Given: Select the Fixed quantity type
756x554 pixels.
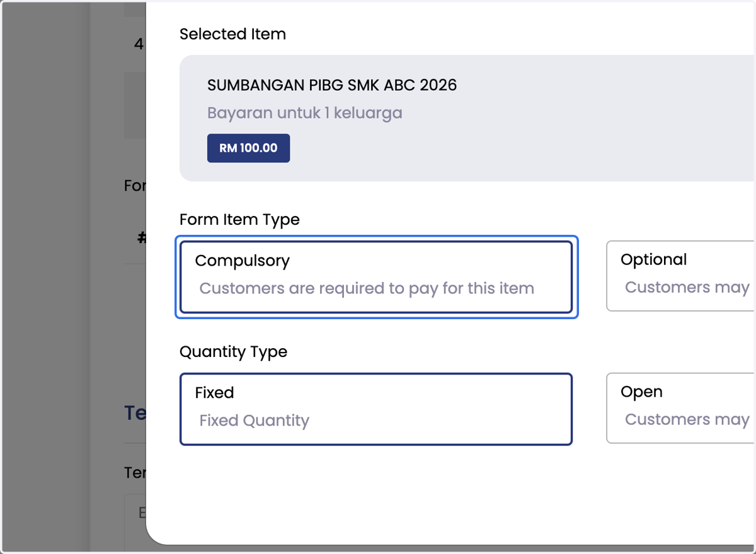Looking at the screenshot, I should (376, 409).
